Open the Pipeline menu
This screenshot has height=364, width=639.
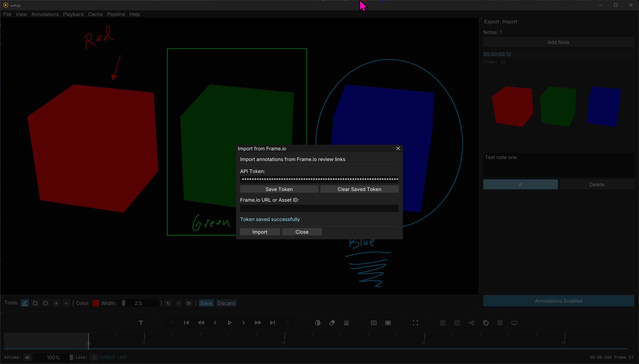(116, 14)
